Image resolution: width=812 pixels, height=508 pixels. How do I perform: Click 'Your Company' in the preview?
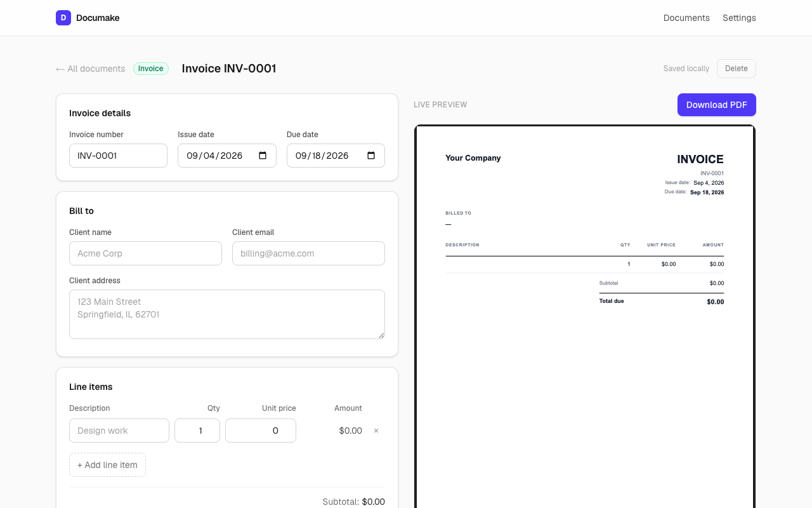(x=473, y=158)
